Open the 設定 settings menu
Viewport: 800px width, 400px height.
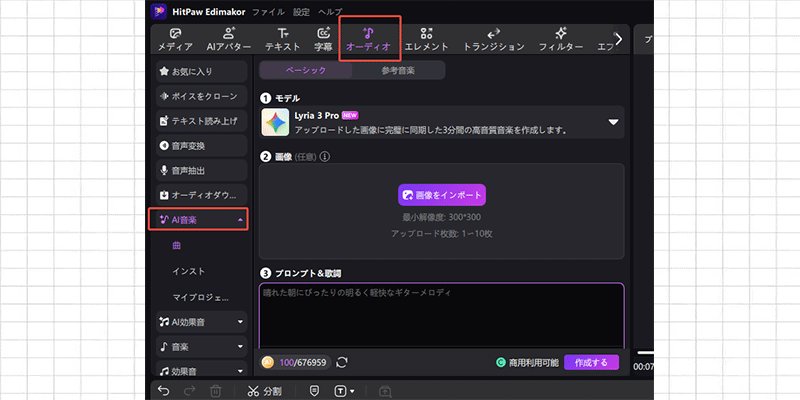[x=301, y=12]
